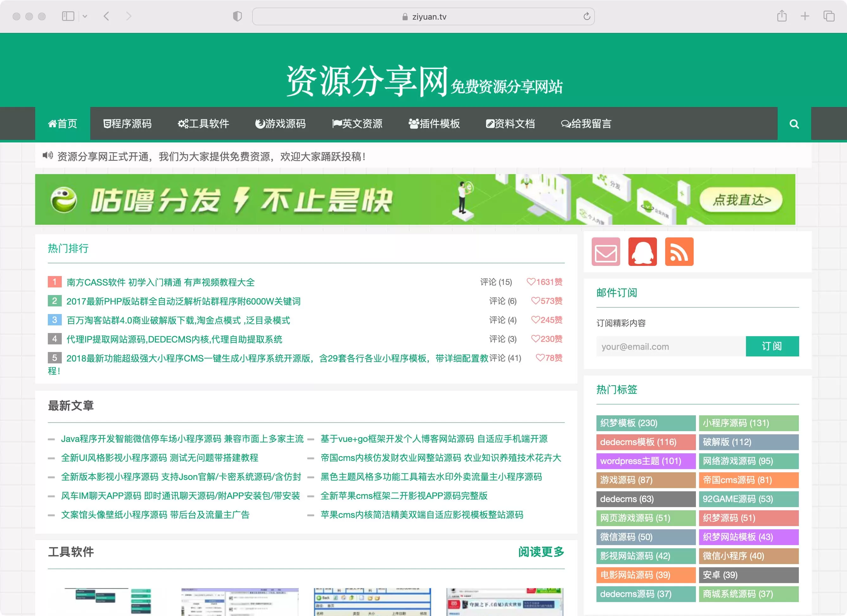Screen dimensions: 847x616
Task: Open the orange RSS feed icon
Action: [x=679, y=252]
